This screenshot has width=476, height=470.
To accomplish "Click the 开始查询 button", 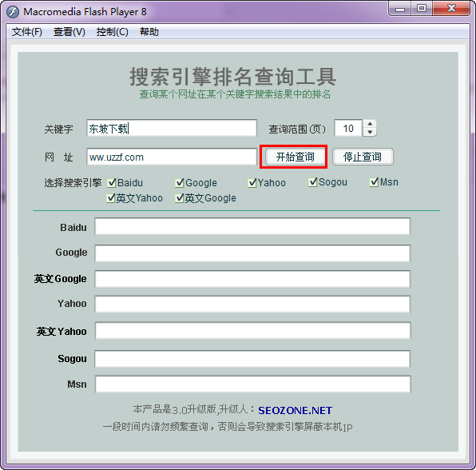I will coord(295,157).
